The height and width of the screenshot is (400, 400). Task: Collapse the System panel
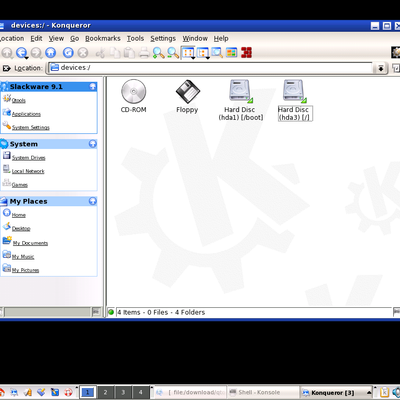pos(93,144)
